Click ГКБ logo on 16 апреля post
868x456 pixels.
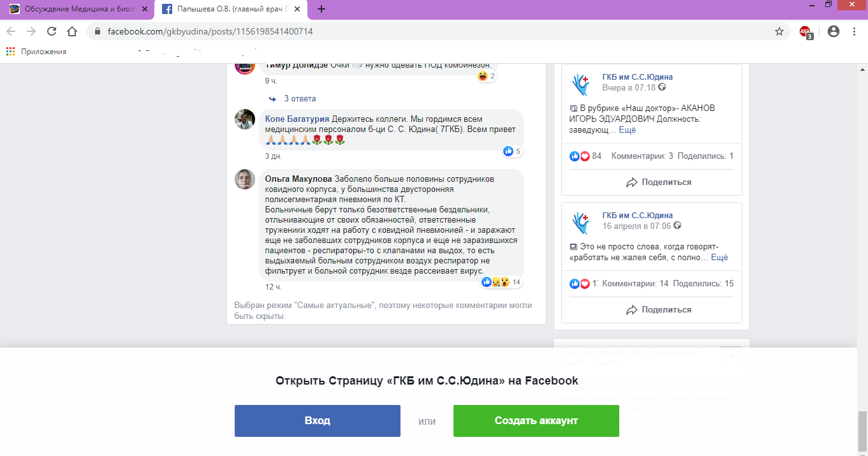pyautogui.click(x=581, y=223)
